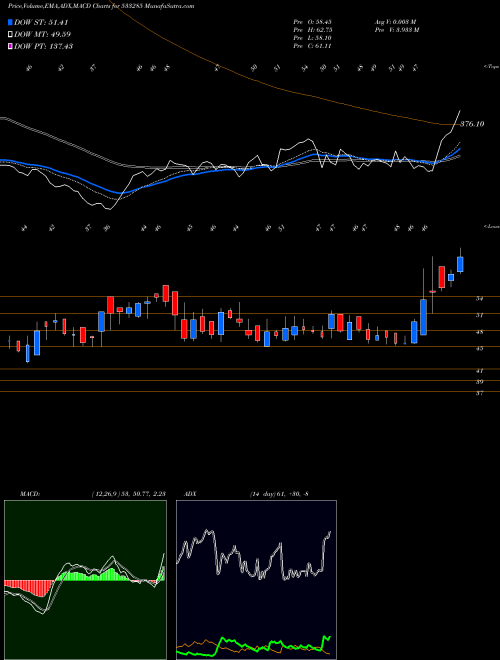Select the 'DOW MT: 49.59' legend text
This screenshot has width=500, height=660.
pos(43,35)
